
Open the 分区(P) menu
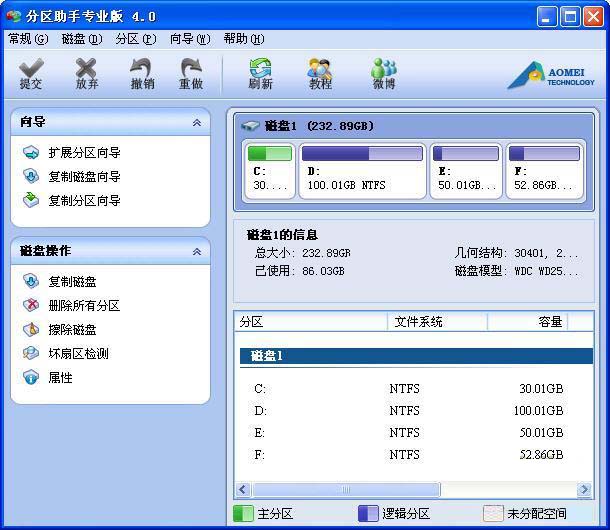pyautogui.click(x=135, y=39)
